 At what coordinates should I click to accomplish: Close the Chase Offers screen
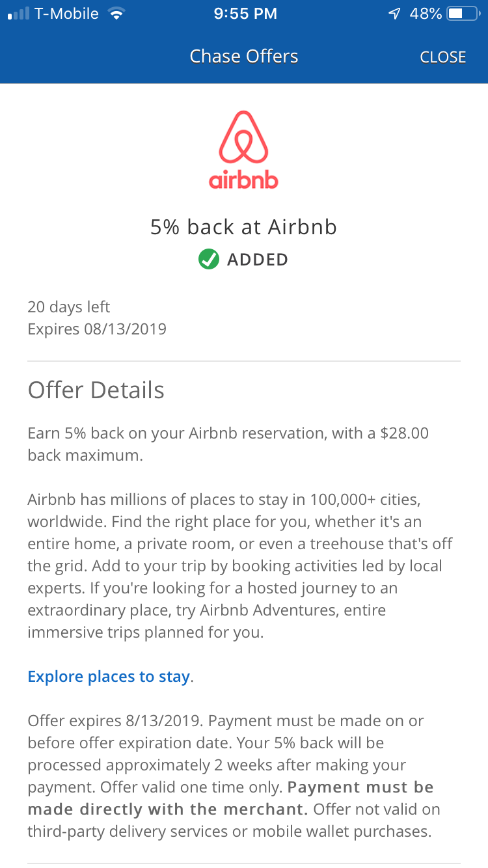442,57
